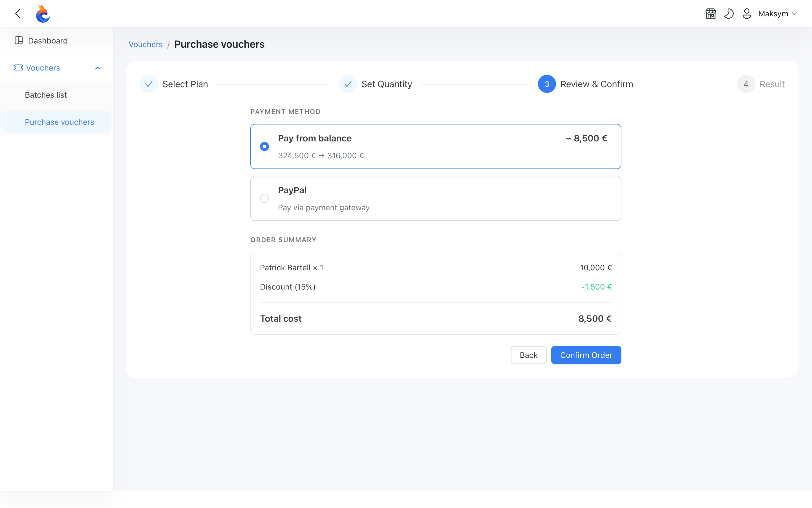
Task: Click the step 4 circle
Action: 745,84
